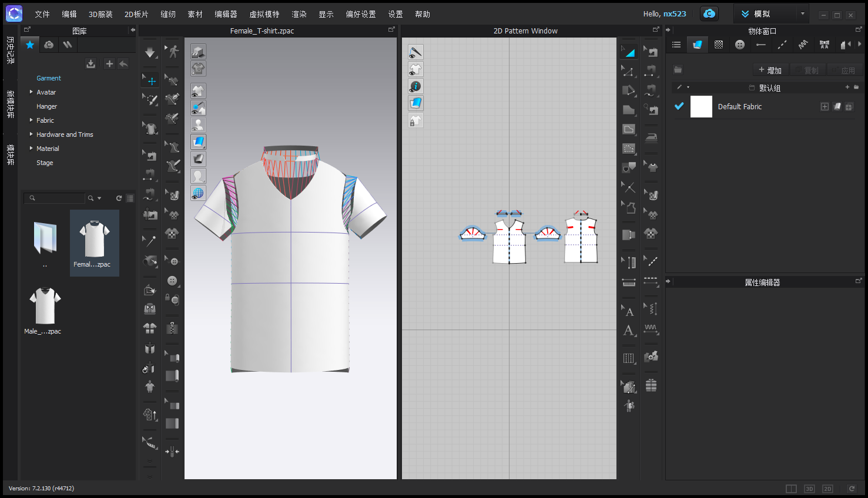868x498 pixels.
Task: Toggle Show 2D seamline visibility needle icon
Action: 415,52
